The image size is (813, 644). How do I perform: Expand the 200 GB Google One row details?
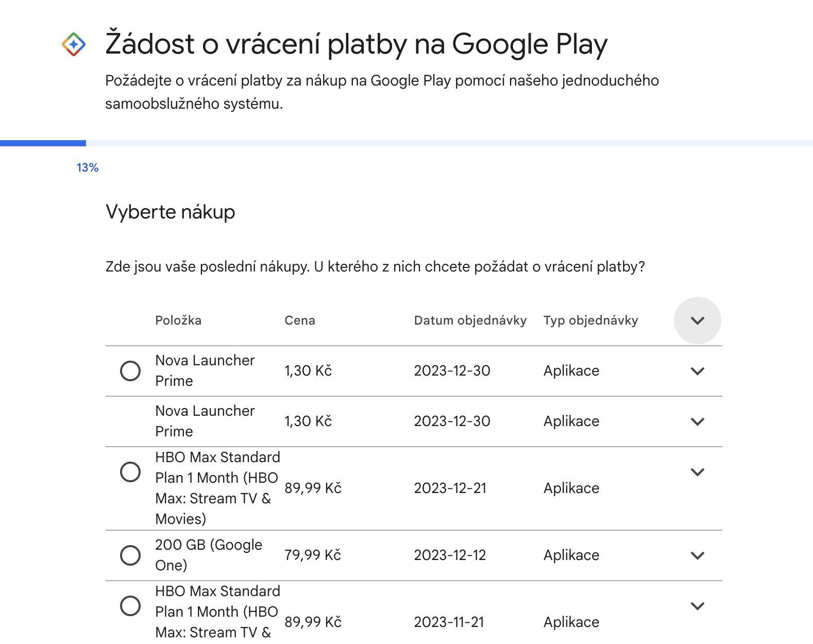[698, 555]
